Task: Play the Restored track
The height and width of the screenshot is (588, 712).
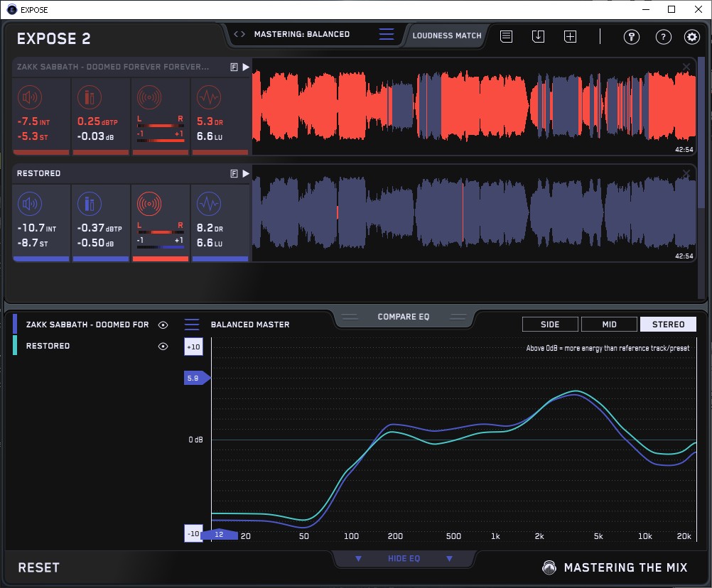Action: point(246,173)
